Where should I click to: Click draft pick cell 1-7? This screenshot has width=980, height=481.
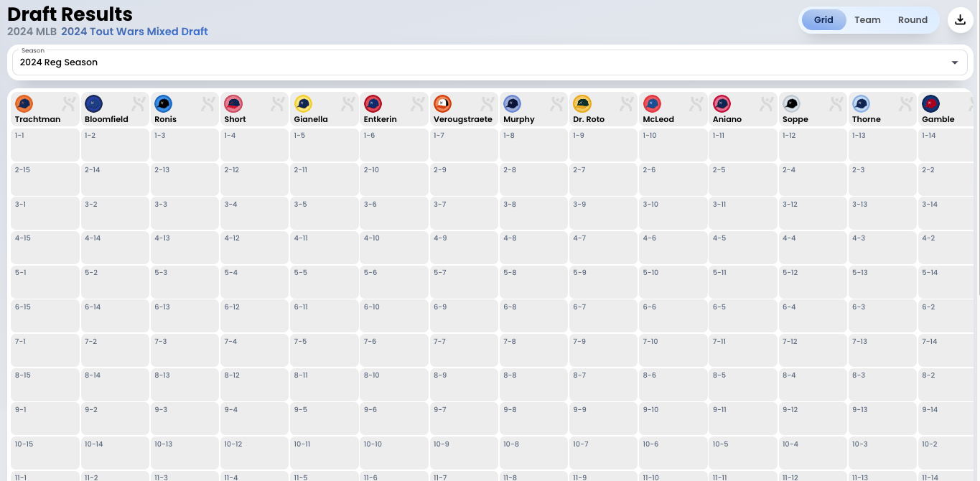click(x=463, y=144)
